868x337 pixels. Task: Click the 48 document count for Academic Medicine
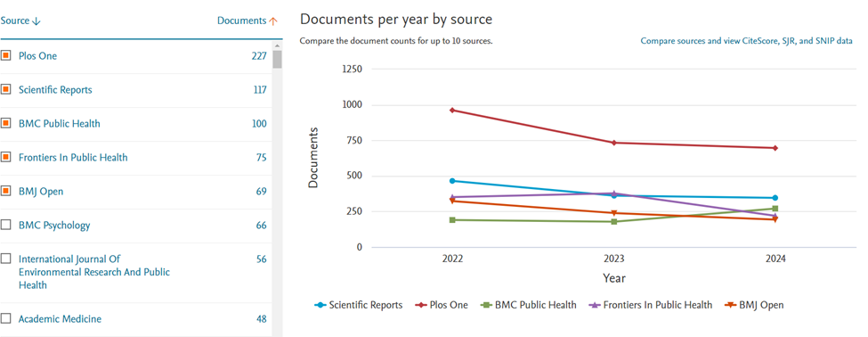click(261, 318)
